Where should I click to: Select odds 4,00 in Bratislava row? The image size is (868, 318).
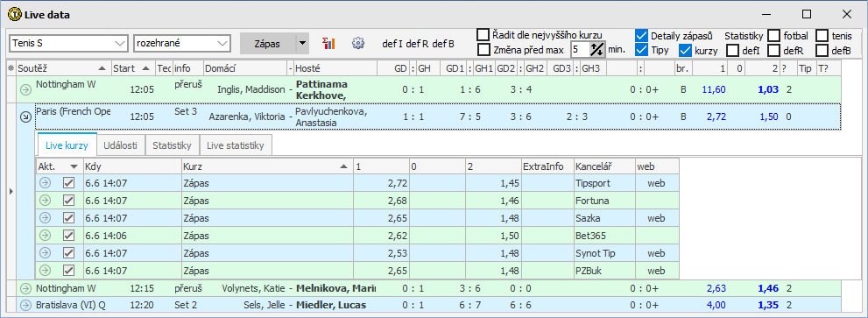716,305
